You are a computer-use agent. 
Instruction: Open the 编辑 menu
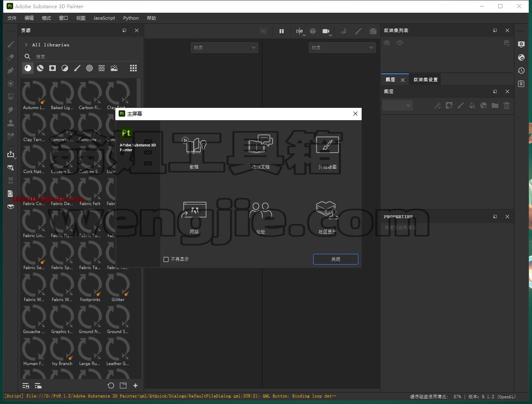point(29,18)
